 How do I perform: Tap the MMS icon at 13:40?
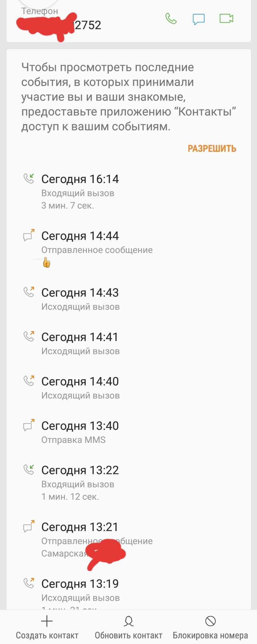point(29,425)
